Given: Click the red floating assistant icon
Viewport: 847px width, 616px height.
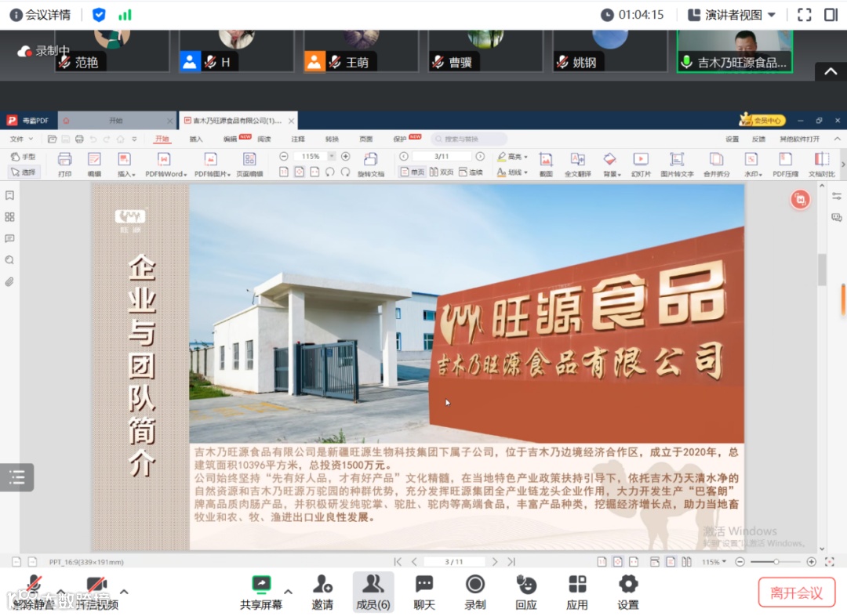Looking at the screenshot, I should [800, 200].
